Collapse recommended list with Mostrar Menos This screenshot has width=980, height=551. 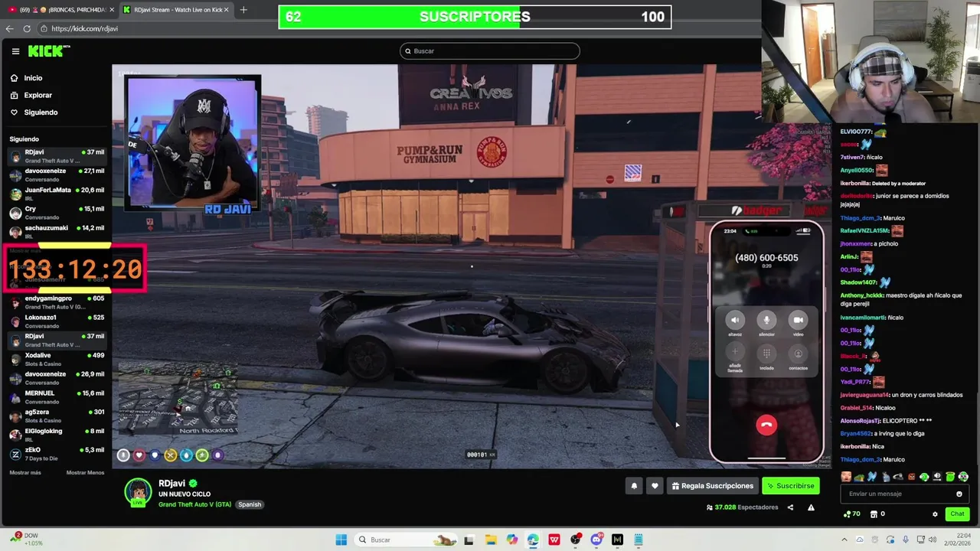[85, 473]
